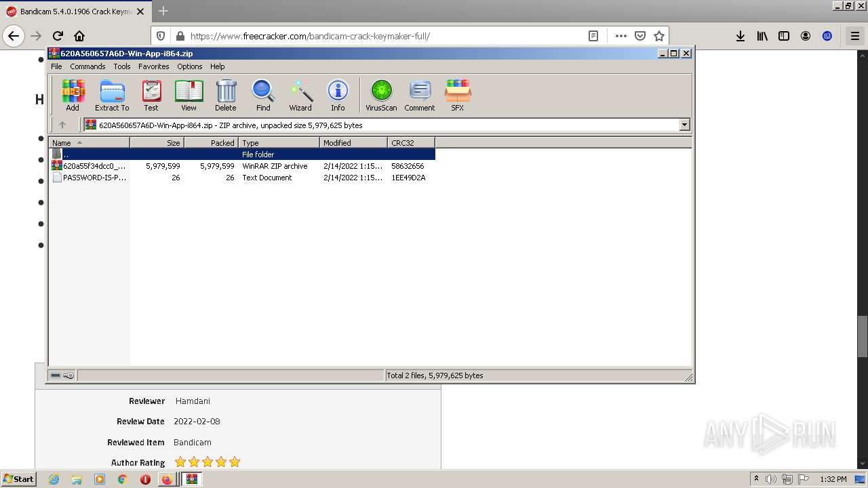Click the volume speaker tray icon
Screen dimensions: 868x488
tap(771, 479)
